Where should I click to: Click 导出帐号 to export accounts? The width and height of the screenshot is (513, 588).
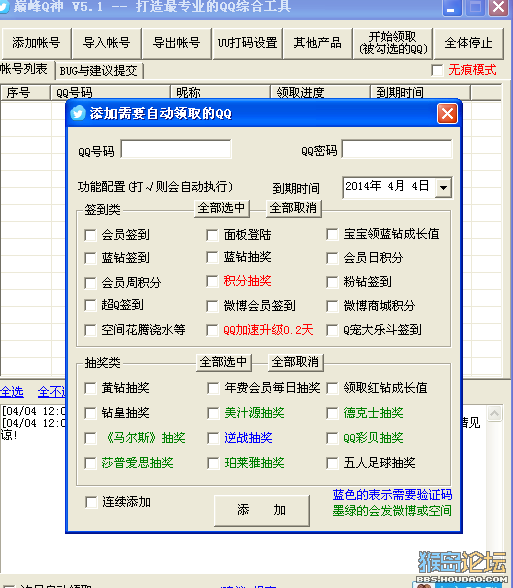pyautogui.click(x=177, y=43)
